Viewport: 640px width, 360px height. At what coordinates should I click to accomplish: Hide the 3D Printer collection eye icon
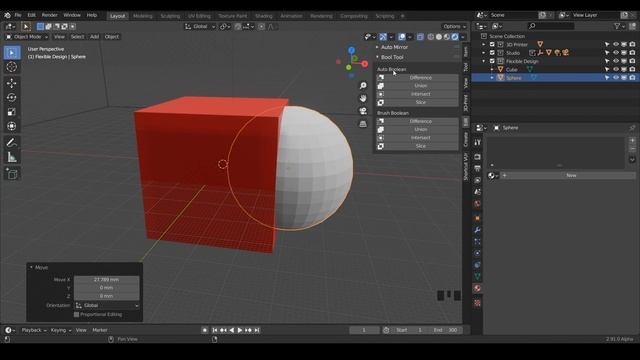[616, 44]
